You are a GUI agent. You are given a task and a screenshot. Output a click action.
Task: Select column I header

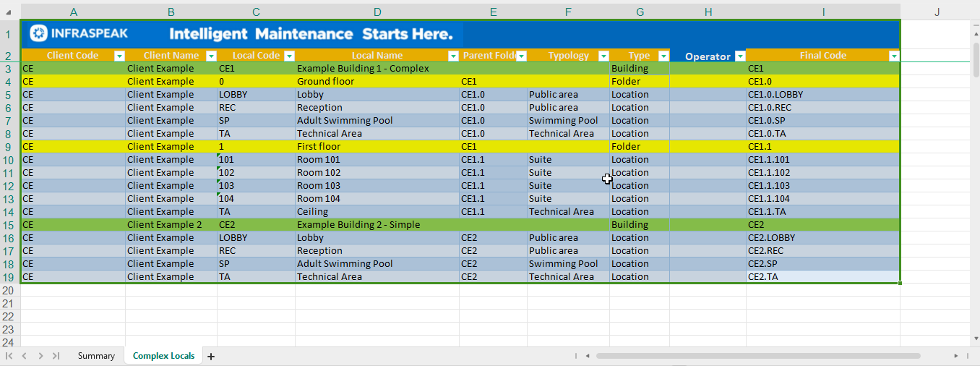[x=823, y=12]
